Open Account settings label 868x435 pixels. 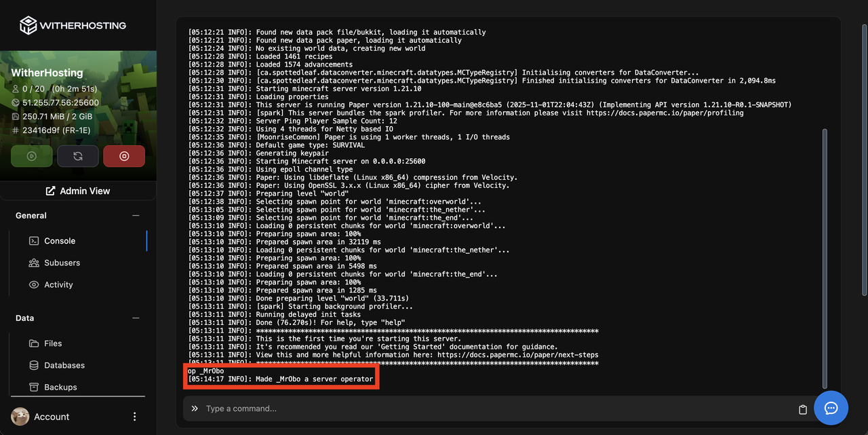click(x=52, y=417)
